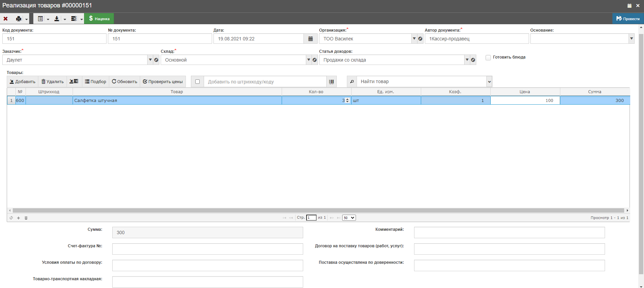Open the Основание dropdown list

(631, 39)
